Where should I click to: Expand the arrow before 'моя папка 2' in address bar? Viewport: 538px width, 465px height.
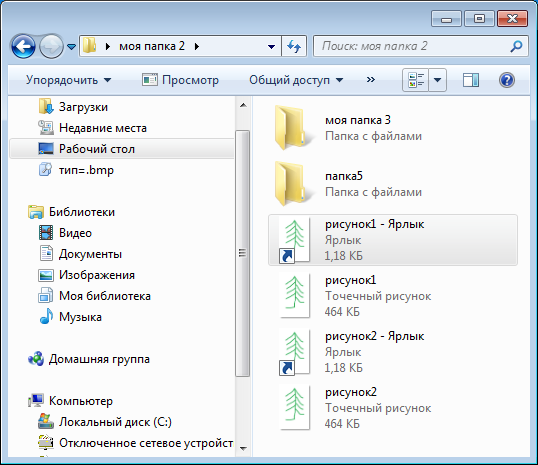point(108,46)
